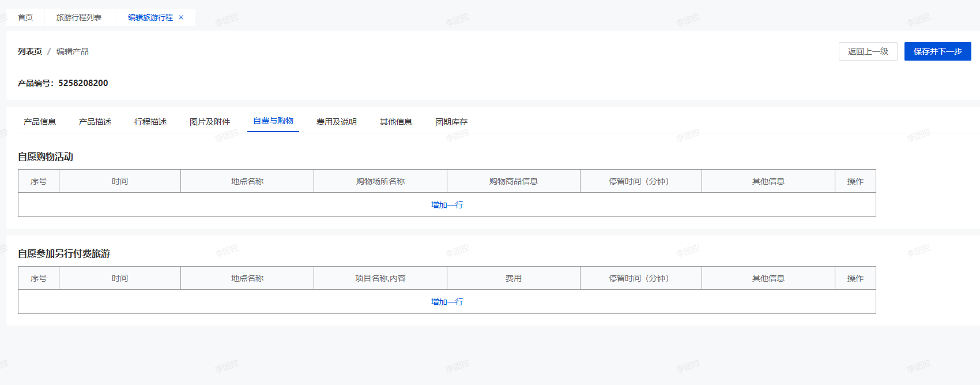Viewport: 980px width, 385px height.
Task: Switch to the 其他信息 tab
Action: point(396,122)
